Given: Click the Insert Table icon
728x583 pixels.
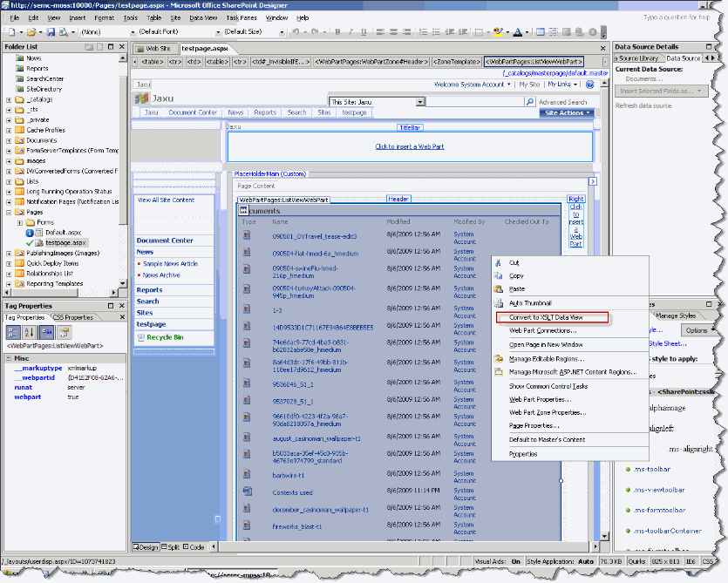Looking at the screenshot, I should click(x=541, y=32).
